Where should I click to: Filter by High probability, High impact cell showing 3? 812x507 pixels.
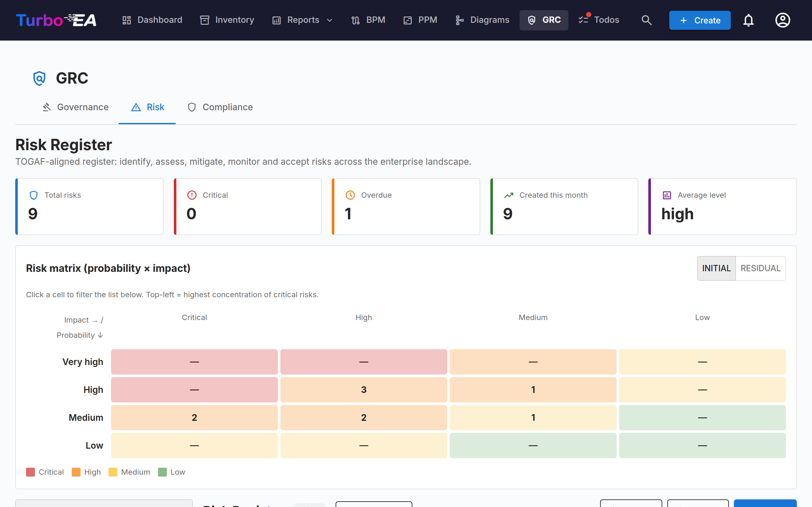tap(364, 390)
